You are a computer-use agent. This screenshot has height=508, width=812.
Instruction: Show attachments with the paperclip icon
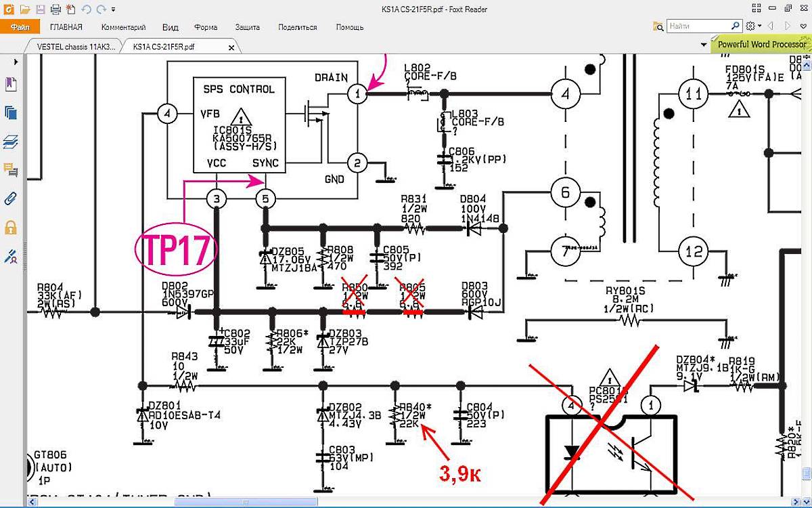tap(11, 198)
